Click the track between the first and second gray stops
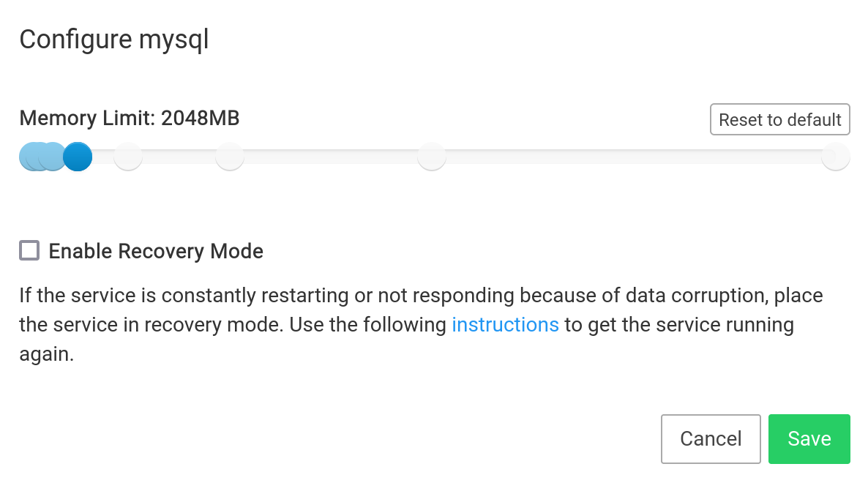Image resolution: width=868 pixels, height=483 pixels. click(179, 157)
